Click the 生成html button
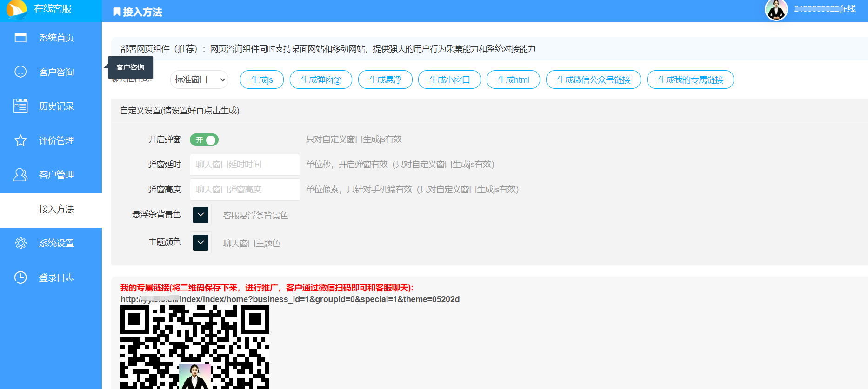Screen dimensions: 868x389 tap(514, 79)
